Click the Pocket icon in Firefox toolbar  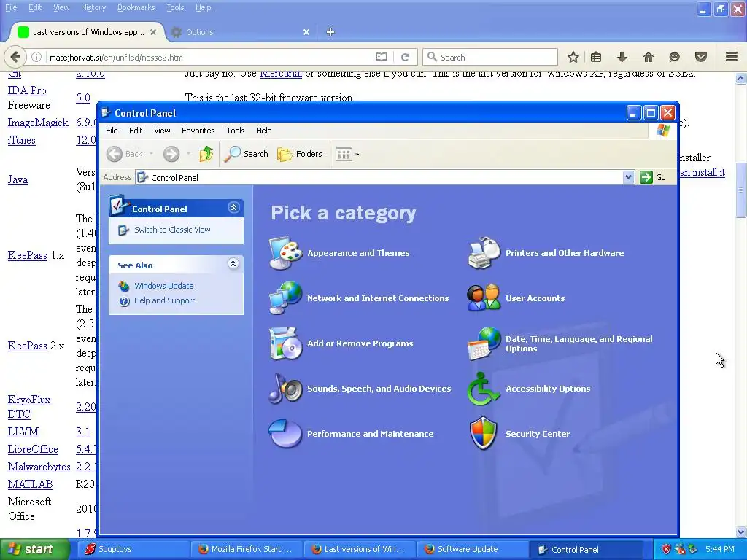[x=701, y=57]
